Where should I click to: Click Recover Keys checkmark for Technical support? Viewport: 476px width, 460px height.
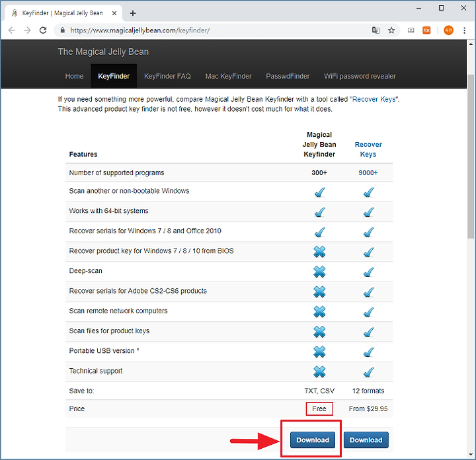click(368, 372)
